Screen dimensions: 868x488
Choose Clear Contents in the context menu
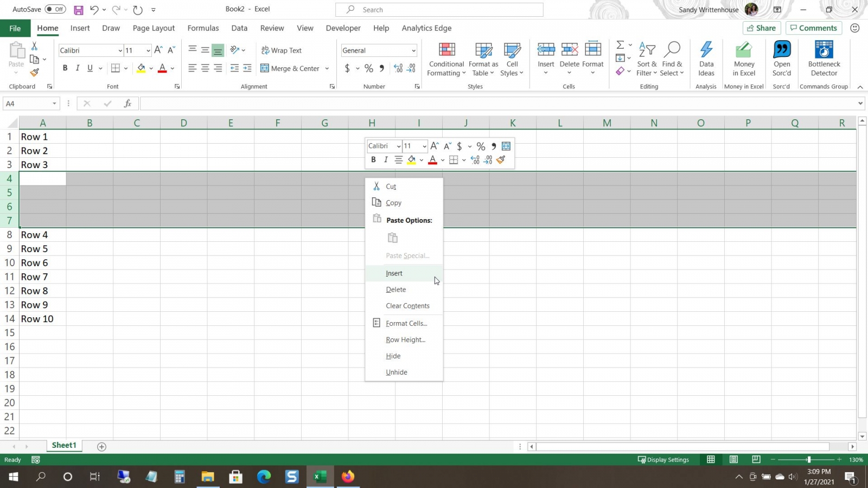[404, 306]
